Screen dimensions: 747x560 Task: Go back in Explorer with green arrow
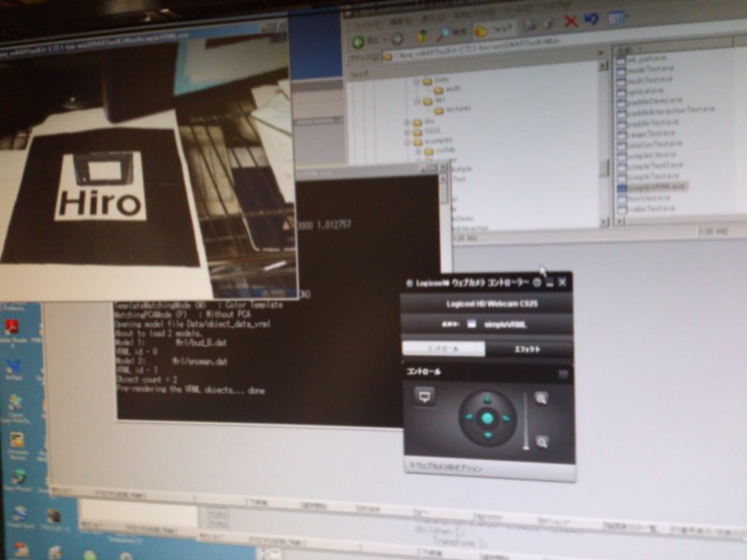point(359,42)
